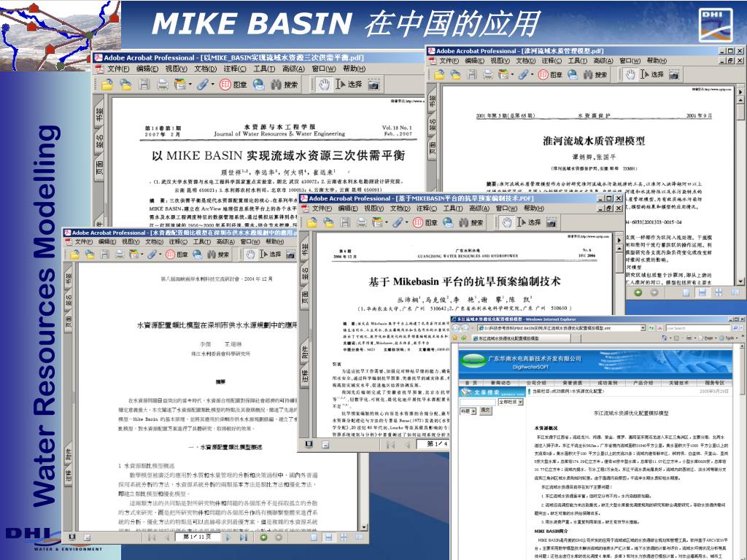Toggle Continuous-Facing layout in 深圳市供水水源 window

coord(344,537)
